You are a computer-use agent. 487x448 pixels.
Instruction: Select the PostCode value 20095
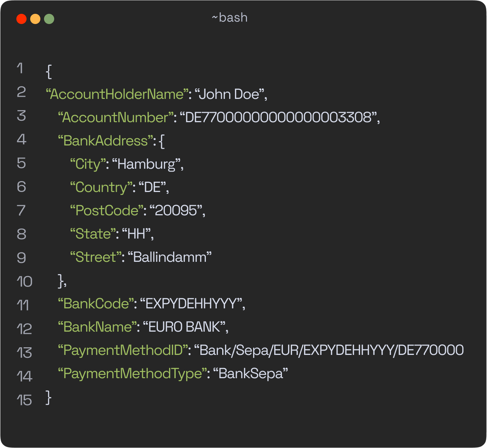point(176,211)
